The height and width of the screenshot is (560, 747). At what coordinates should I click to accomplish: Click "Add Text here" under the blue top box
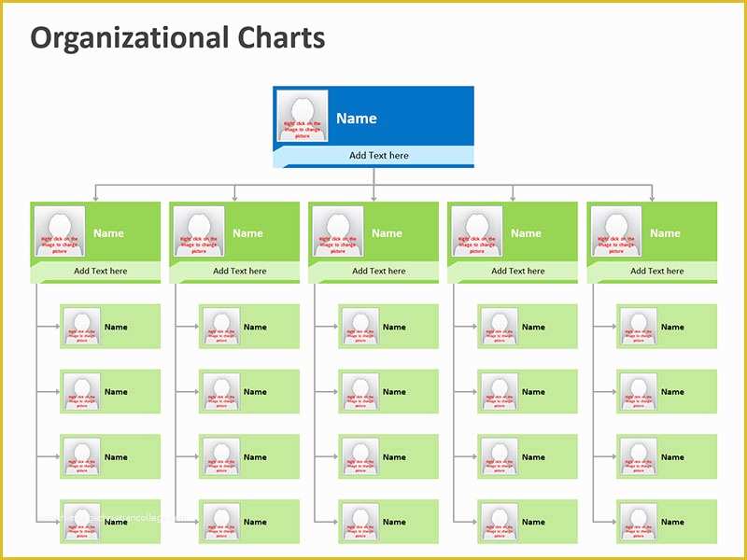pyautogui.click(x=379, y=155)
